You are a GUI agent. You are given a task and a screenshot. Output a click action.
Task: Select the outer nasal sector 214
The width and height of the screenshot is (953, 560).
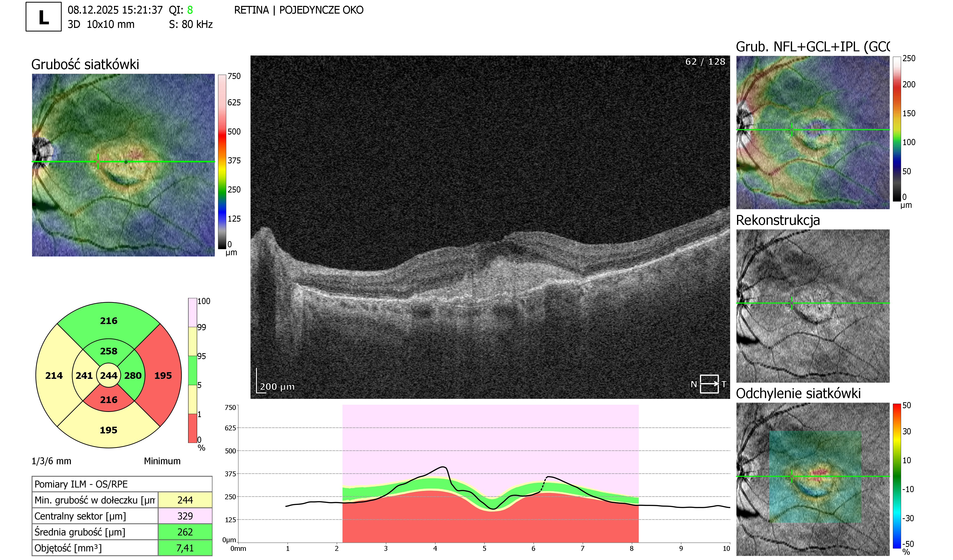coord(54,375)
